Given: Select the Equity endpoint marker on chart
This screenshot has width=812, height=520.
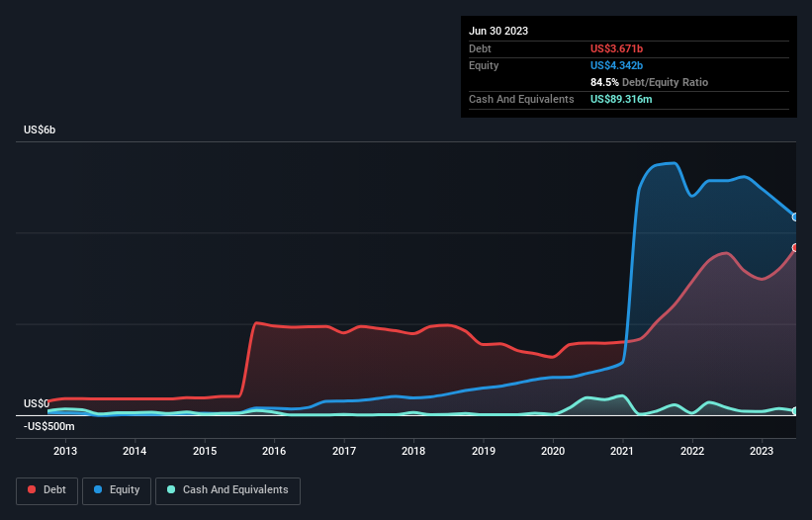Looking at the screenshot, I should [x=795, y=217].
